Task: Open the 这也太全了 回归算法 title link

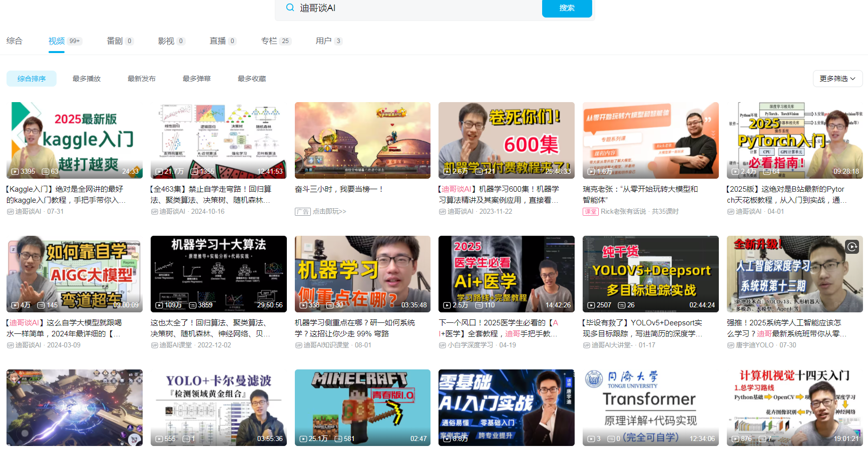Action: 210,328
